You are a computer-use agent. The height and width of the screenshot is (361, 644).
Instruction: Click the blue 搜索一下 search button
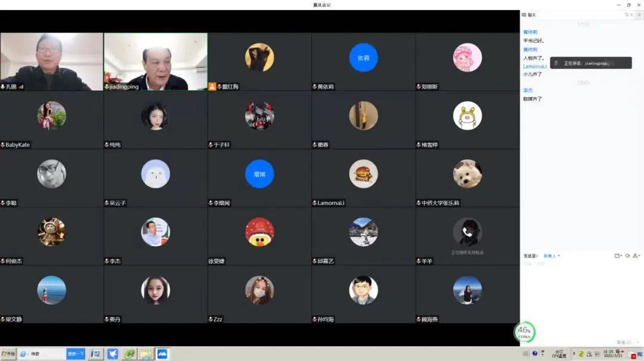point(76,354)
